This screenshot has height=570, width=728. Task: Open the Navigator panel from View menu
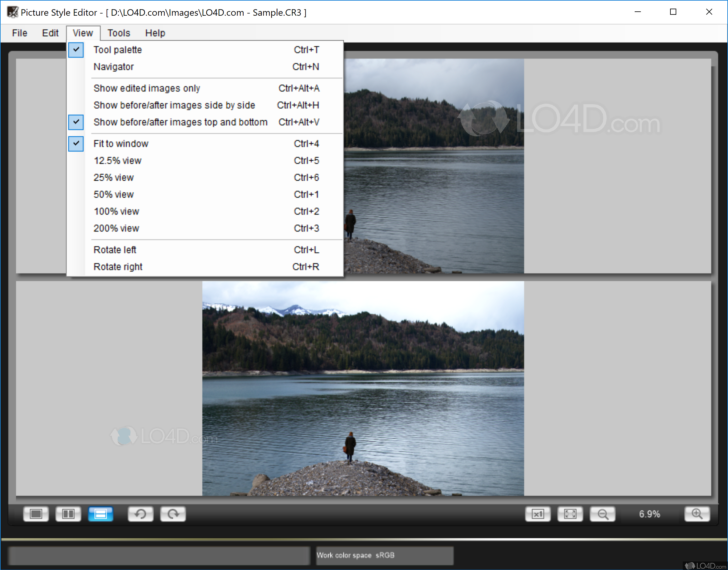114,67
